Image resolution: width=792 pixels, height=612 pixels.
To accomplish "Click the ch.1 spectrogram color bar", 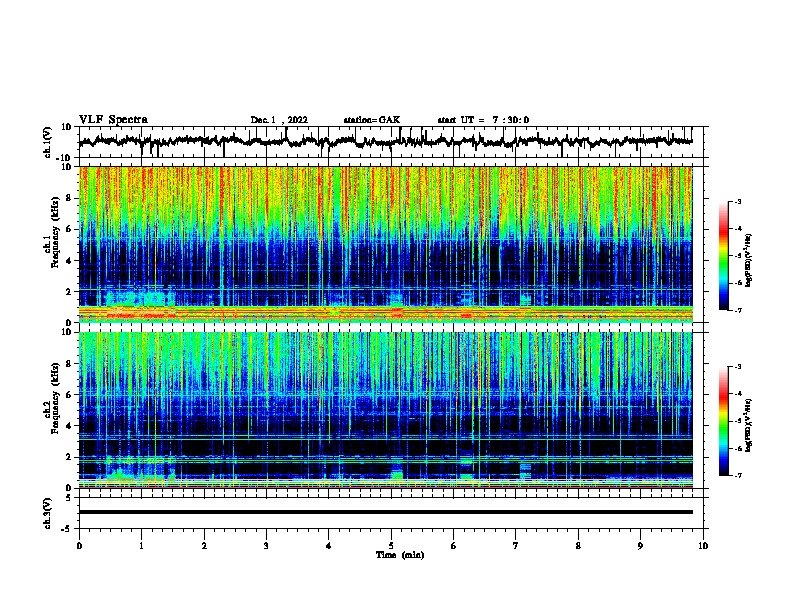I will click(x=723, y=256).
